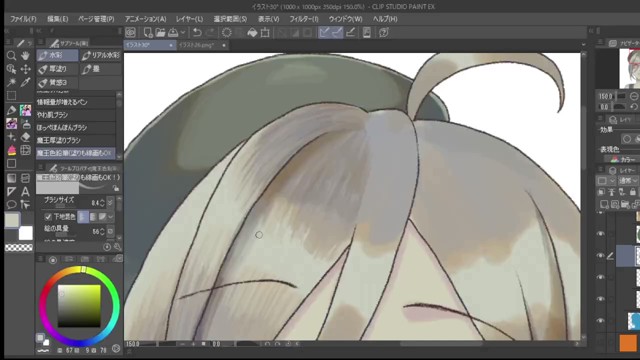Viewport: 640px width, 360px height.
Task: Open the blending mode 通常 dropdown
Action: pos(629,180)
